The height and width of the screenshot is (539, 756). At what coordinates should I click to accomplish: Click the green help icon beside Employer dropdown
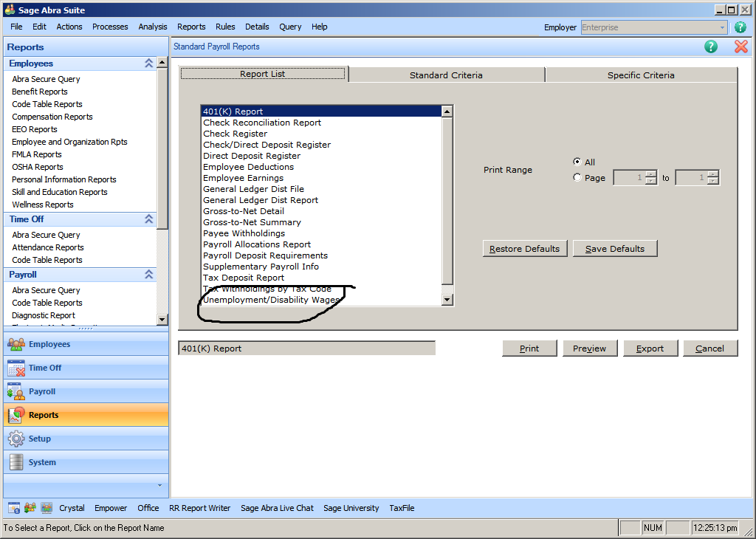pos(740,27)
